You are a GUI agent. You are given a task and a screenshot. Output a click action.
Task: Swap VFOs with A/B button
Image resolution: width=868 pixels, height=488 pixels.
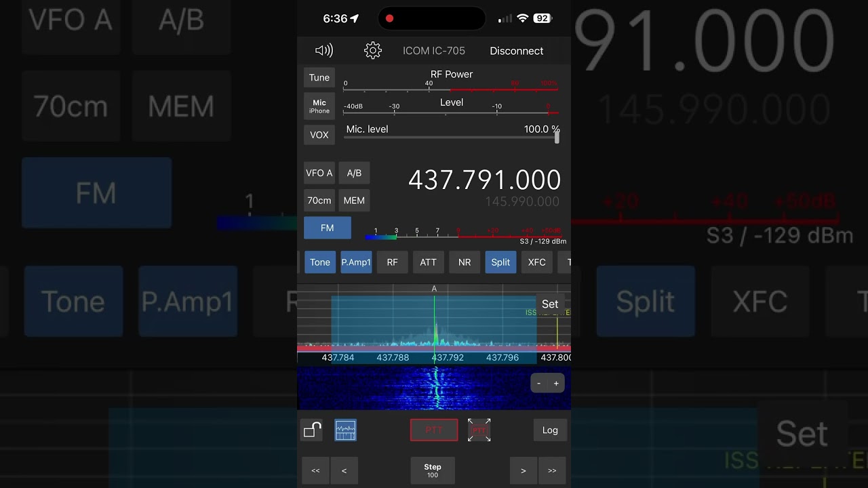click(354, 173)
